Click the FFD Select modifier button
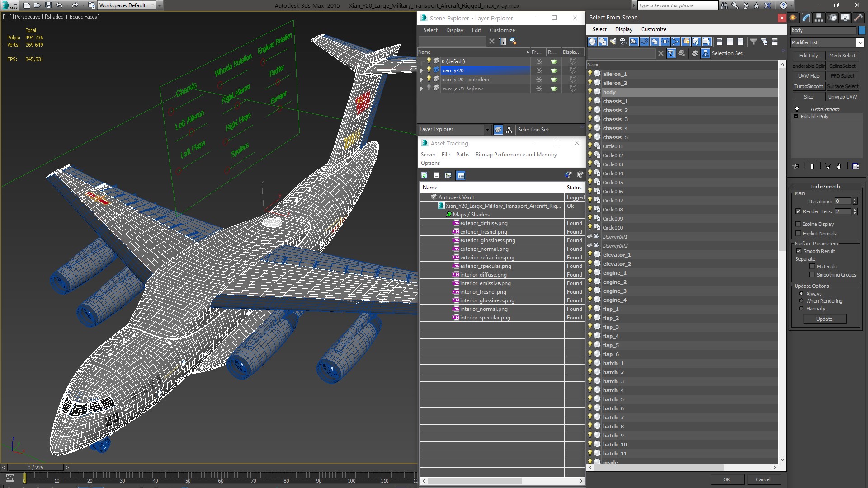This screenshot has height=488, width=868. tap(842, 76)
